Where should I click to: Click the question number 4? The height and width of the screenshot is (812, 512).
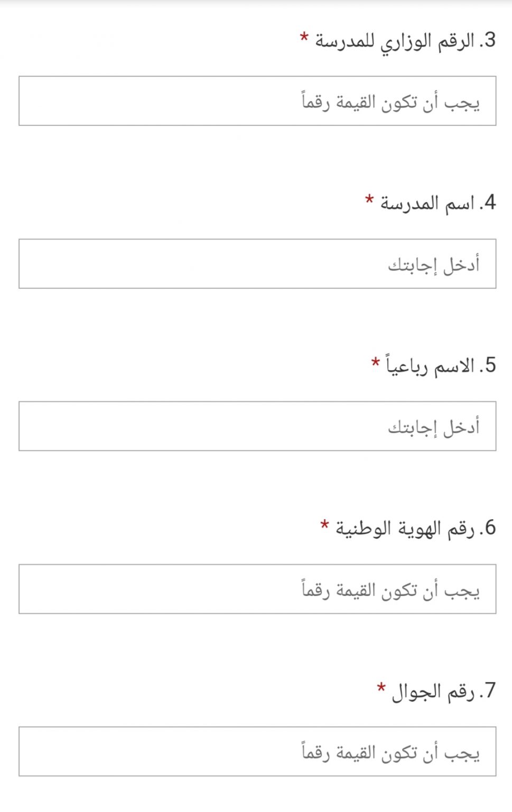(488, 203)
